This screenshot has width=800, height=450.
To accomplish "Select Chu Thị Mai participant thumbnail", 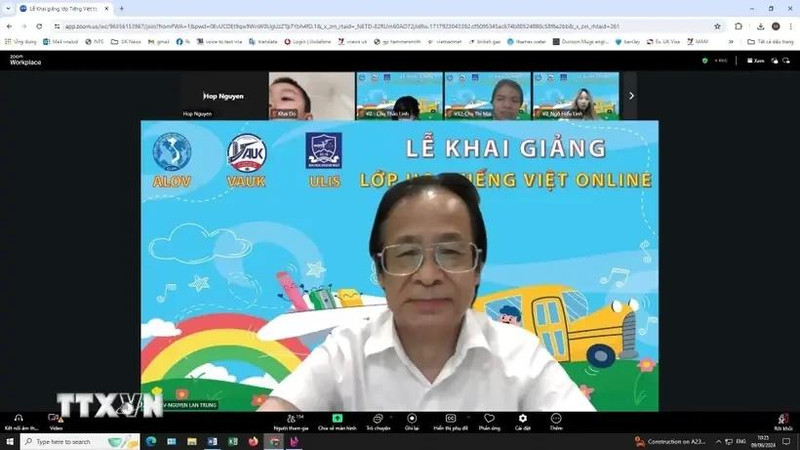I will 488,96.
